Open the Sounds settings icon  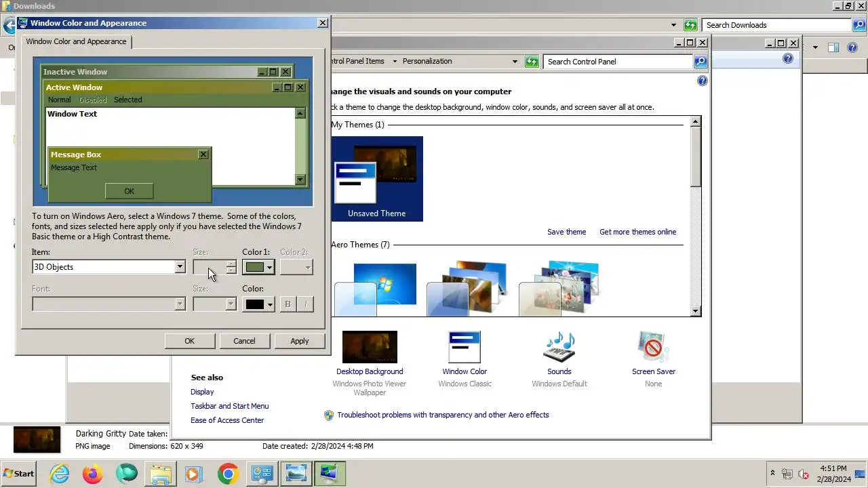tap(559, 347)
